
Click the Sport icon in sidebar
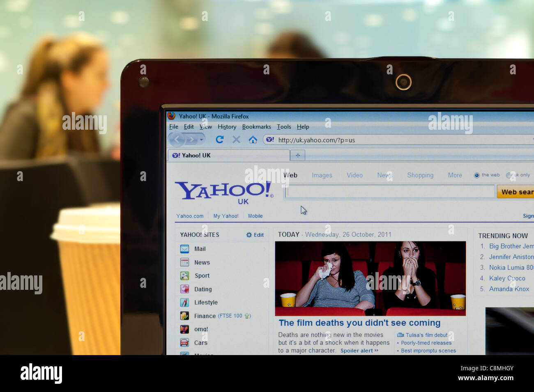point(184,276)
